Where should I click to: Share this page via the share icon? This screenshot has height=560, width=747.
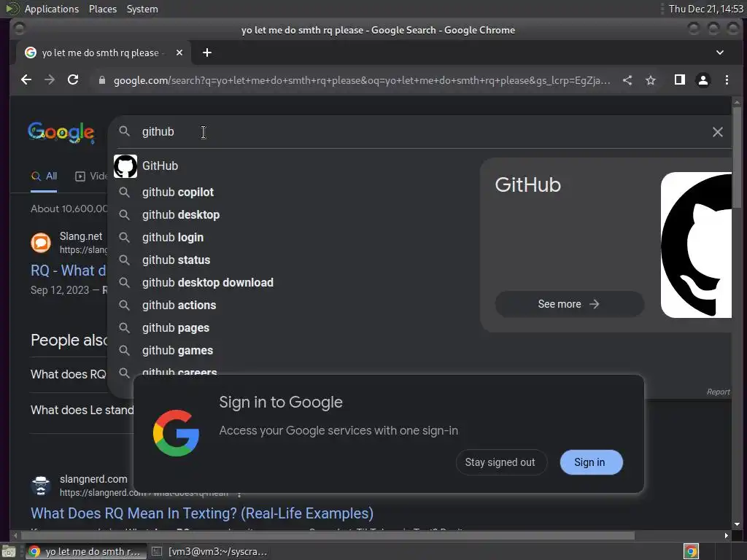tap(627, 80)
